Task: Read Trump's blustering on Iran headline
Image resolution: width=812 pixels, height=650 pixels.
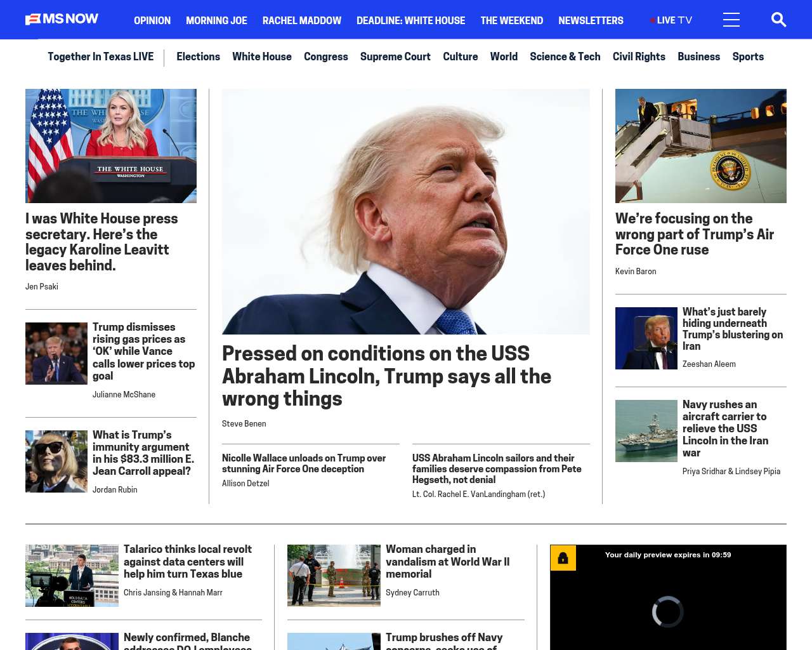Action: (733, 329)
